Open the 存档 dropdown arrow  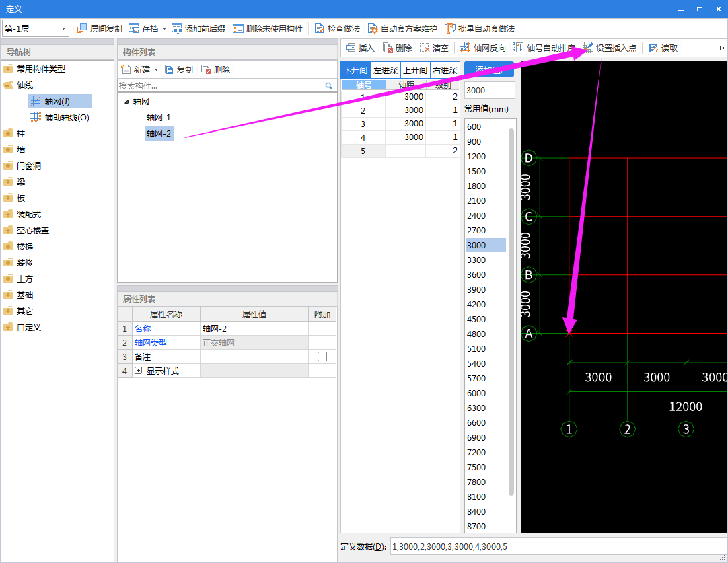(x=164, y=29)
